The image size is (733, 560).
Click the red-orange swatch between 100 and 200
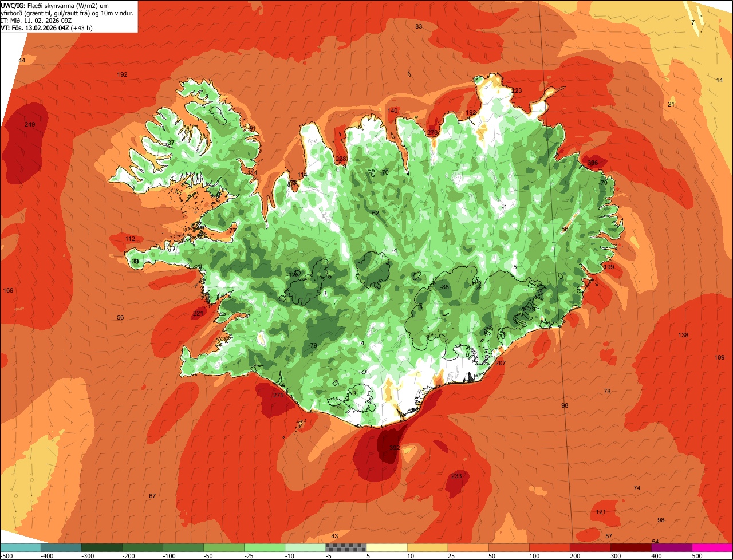[x=549, y=548]
